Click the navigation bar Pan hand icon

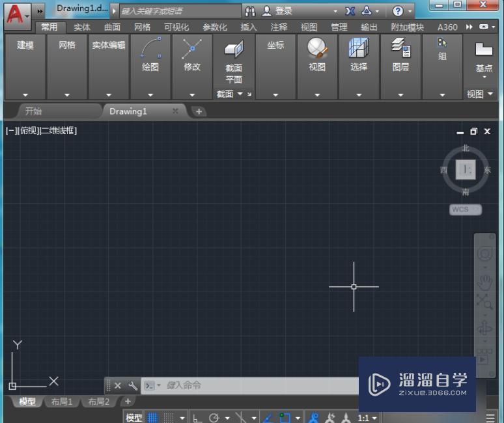(484, 282)
